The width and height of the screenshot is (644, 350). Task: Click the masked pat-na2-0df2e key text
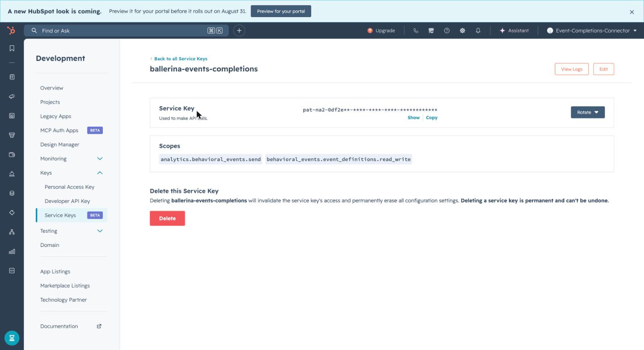(370, 110)
